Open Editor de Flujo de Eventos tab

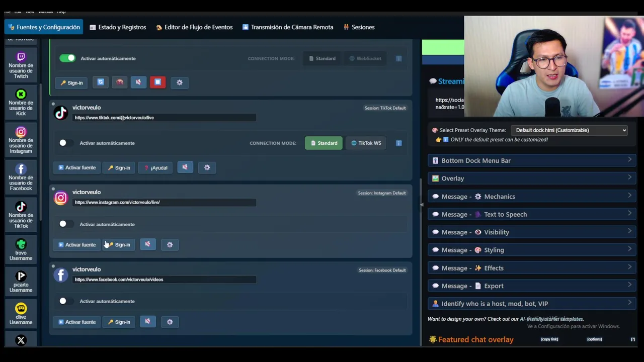(194, 27)
